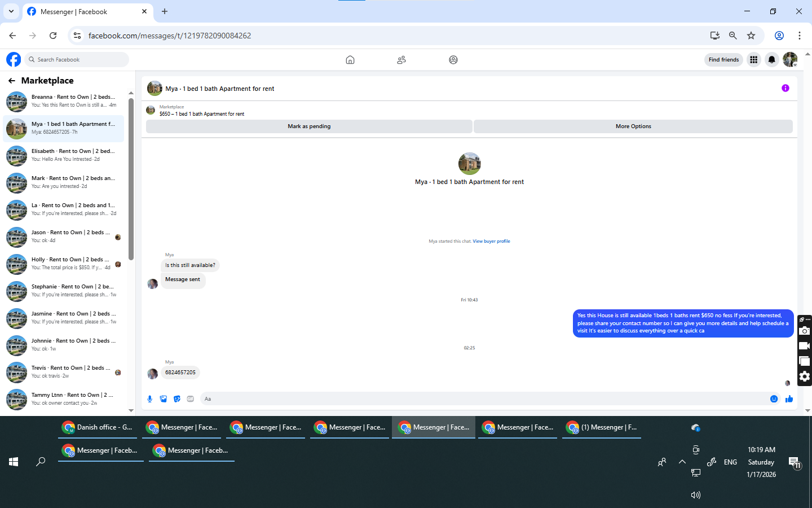Open Groups icon in top navigation
Image resolution: width=812 pixels, height=508 pixels.
[x=453, y=60]
